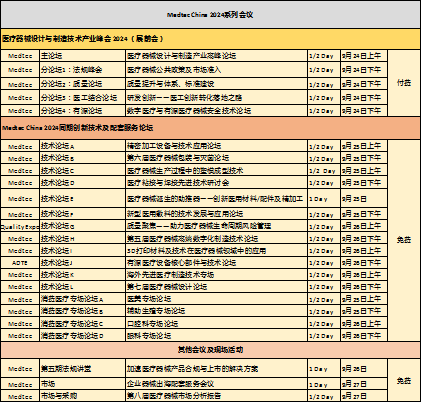Select the 'Medtec China 2024同期创新技术及配套服务论坛' section header
423x404 pixels.
[210, 128]
